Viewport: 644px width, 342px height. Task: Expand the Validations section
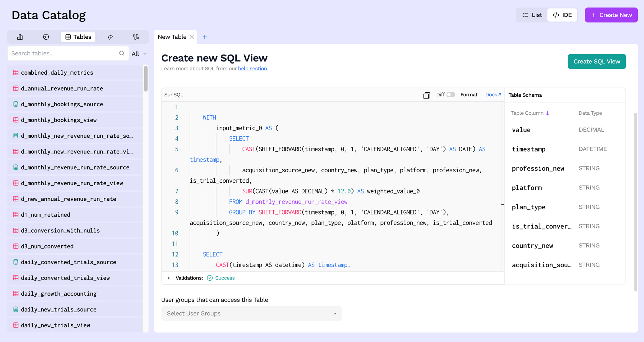(168, 278)
